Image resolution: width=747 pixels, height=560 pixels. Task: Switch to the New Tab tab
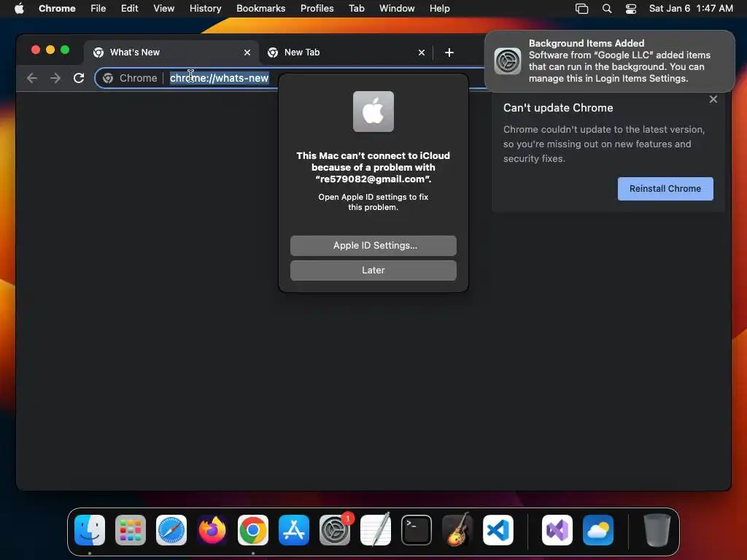click(x=346, y=52)
